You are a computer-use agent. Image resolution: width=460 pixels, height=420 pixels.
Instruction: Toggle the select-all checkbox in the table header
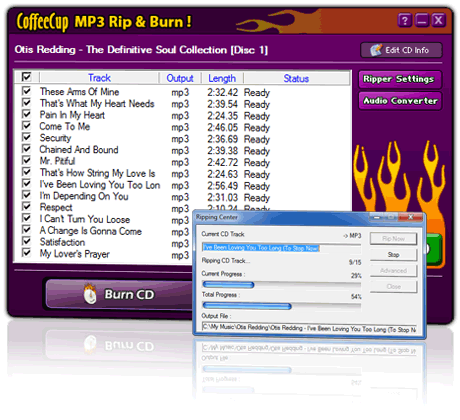(x=26, y=77)
